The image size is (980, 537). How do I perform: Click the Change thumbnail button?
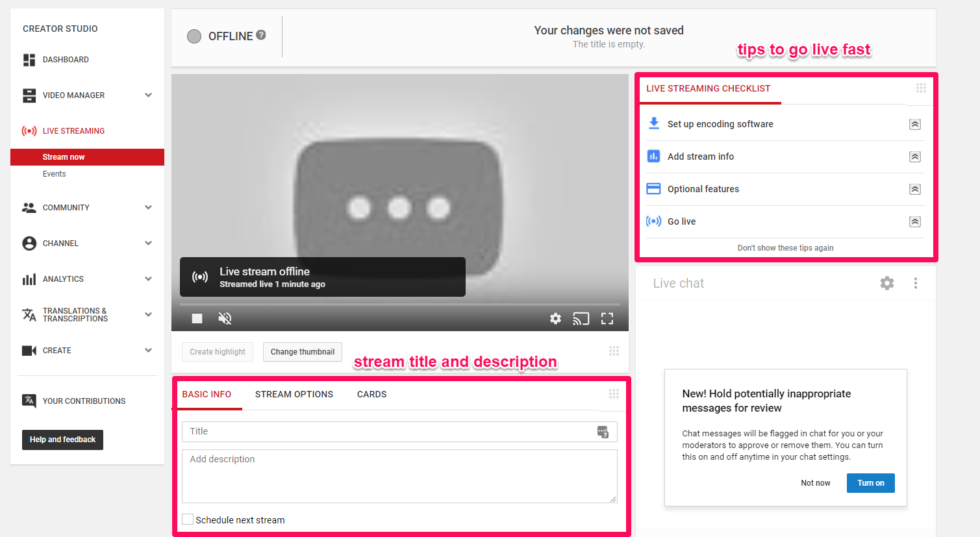(x=303, y=352)
